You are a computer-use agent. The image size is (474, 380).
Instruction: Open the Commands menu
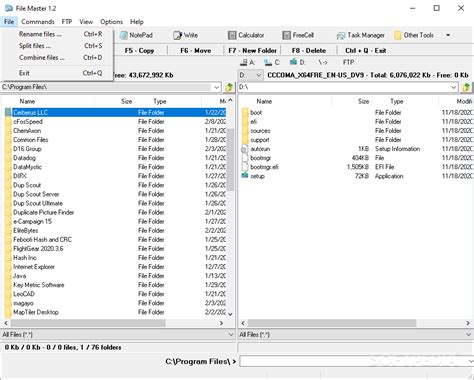pos(38,22)
